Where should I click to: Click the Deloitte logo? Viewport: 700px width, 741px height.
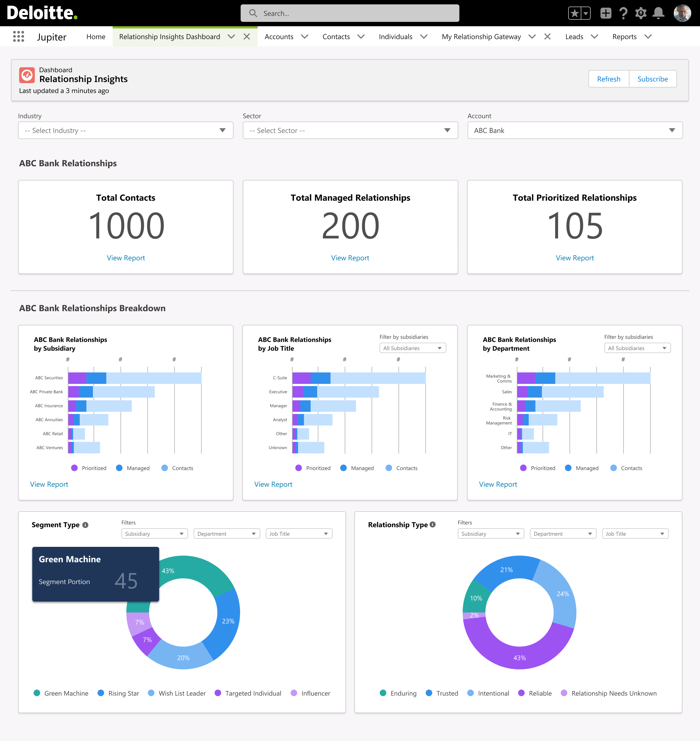pos(42,13)
